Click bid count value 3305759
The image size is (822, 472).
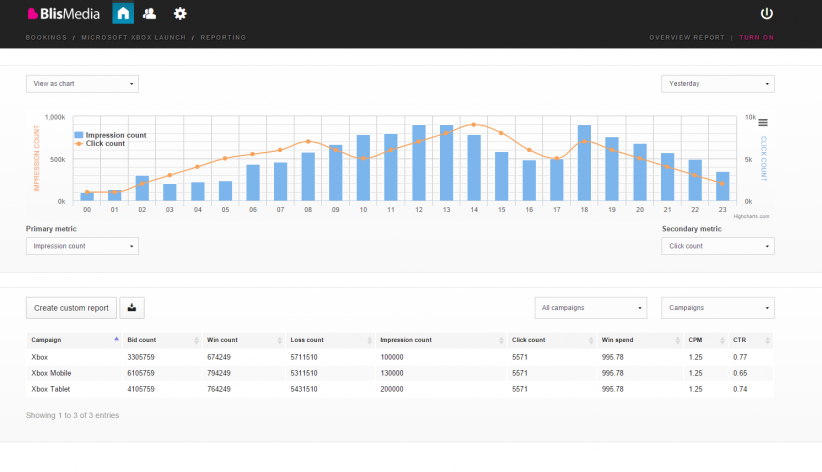(x=140, y=358)
